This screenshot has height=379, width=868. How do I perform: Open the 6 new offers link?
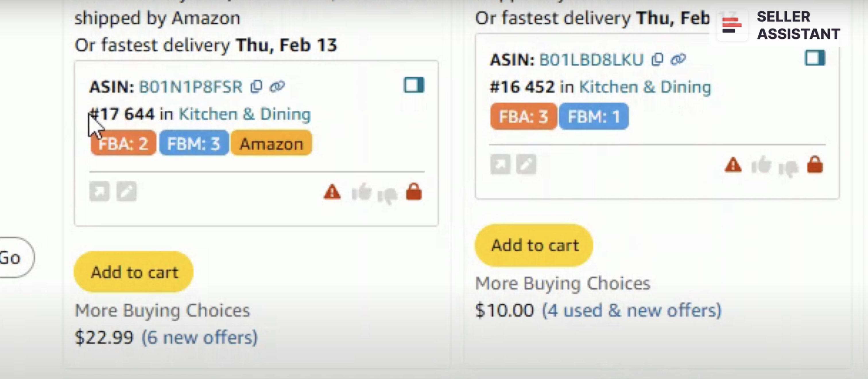[199, 337]
